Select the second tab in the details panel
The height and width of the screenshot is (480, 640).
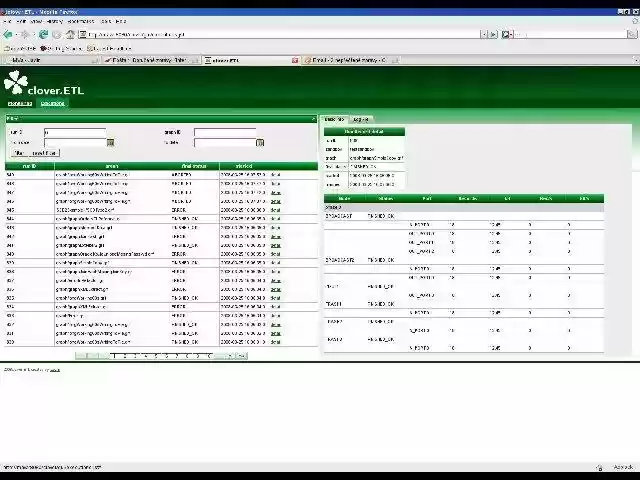[x=361, y=119]
